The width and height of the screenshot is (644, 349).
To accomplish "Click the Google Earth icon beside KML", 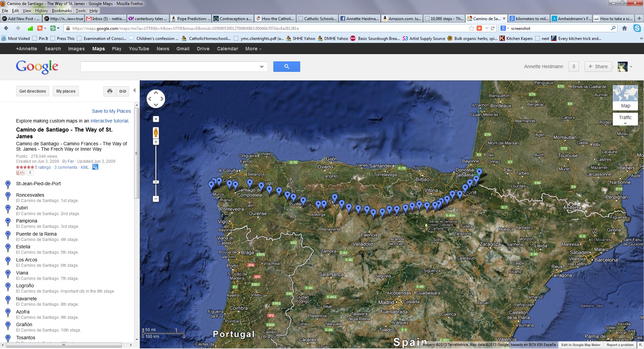I will pos(95,167).
